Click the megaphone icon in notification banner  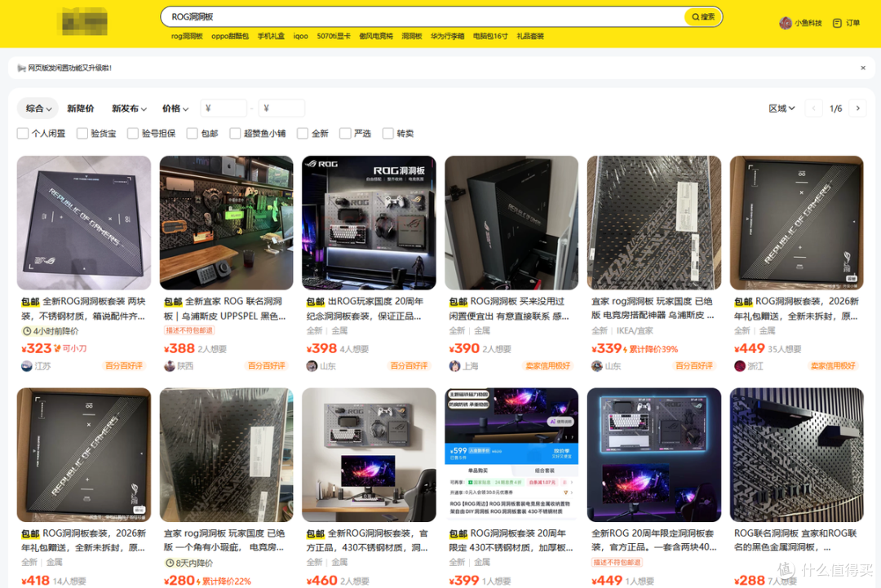point(22,68)
